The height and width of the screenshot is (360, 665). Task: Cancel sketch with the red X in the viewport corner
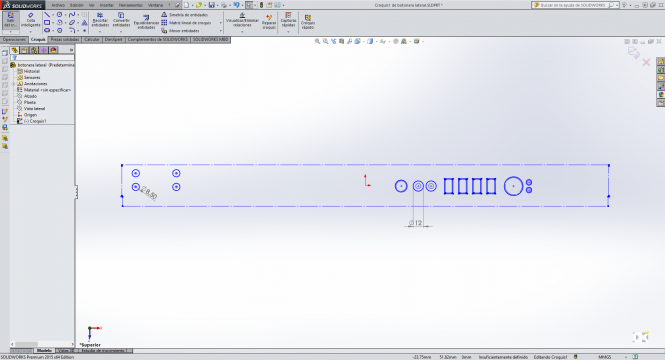(646, 62)
